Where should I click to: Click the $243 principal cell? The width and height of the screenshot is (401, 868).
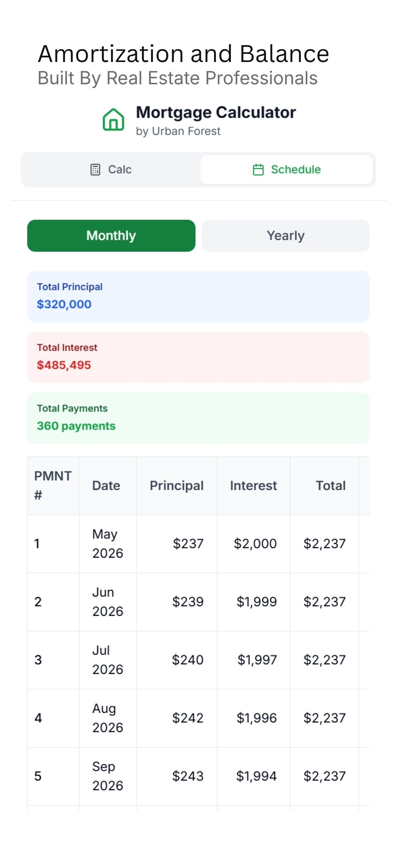pos(177,776)
